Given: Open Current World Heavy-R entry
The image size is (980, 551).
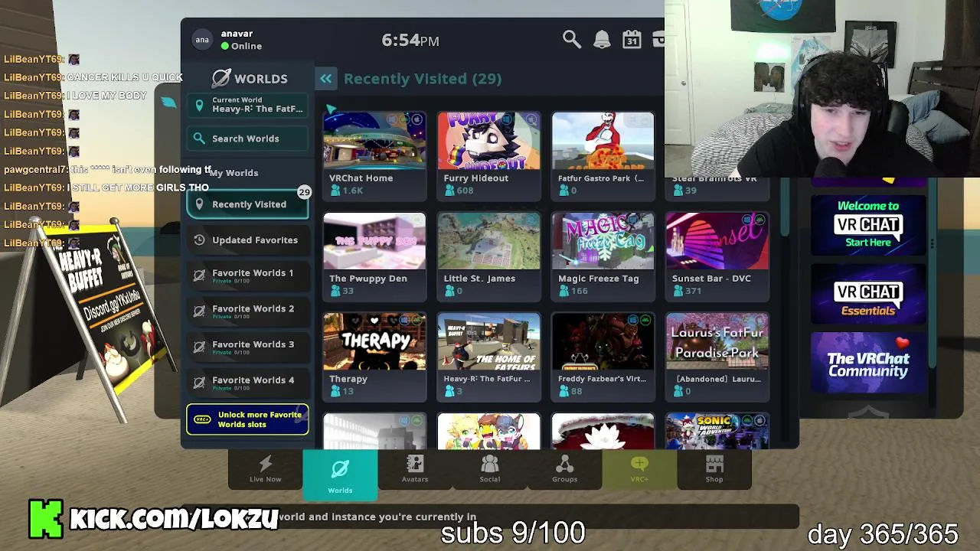Looking at the screenshot, I should click(x=247, y=105).
